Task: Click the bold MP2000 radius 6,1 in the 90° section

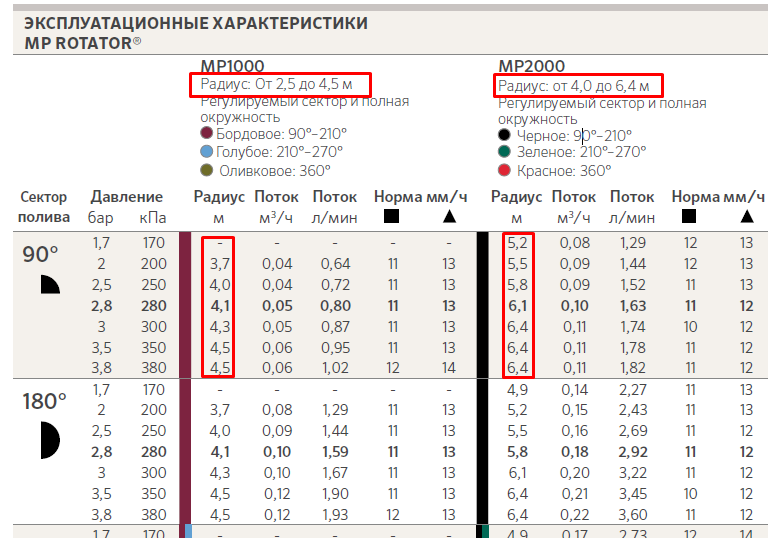Action: pyautogui.click(x=518, y=306)
